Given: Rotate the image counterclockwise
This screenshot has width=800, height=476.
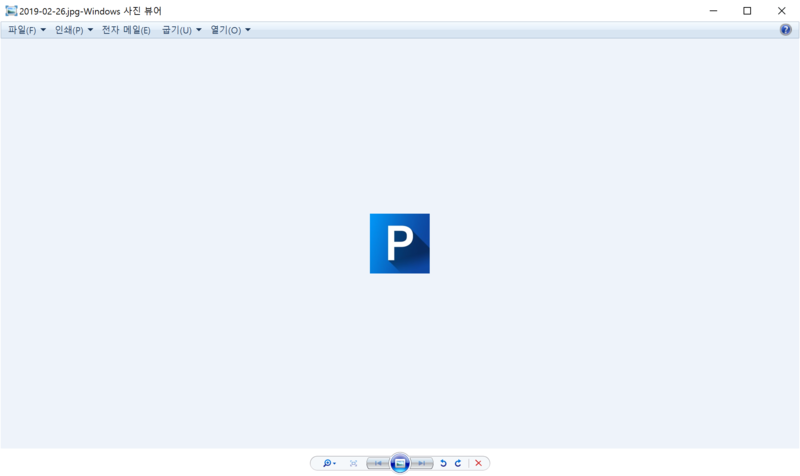Looking at the screenshot, I should click(x=443, y=463).
